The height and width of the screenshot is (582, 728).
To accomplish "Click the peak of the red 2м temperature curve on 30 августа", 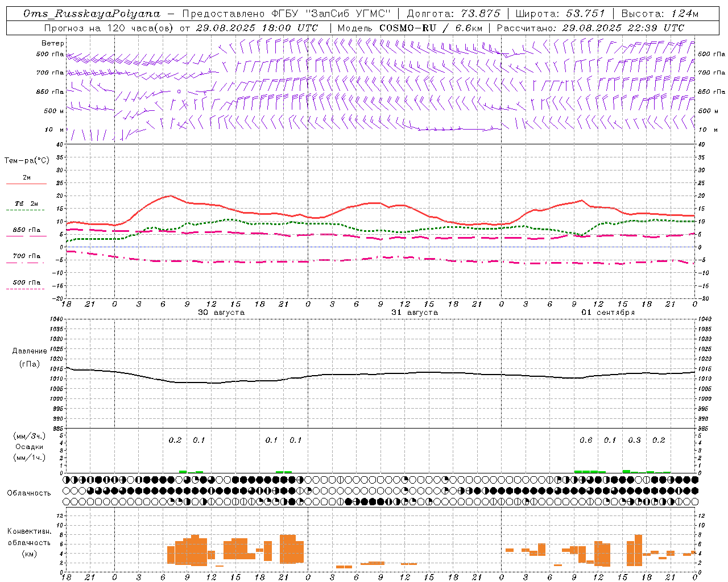I will (170, 196).
